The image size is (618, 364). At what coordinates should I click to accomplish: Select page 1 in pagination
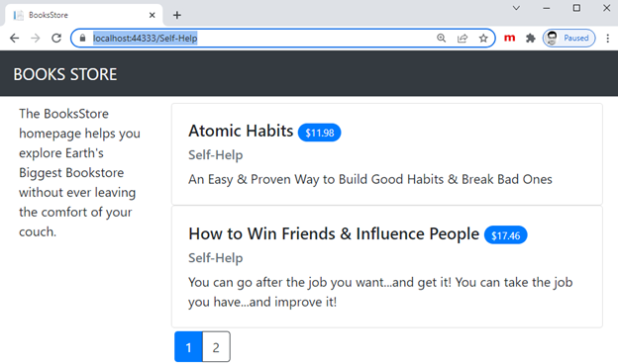click(188, 346)
